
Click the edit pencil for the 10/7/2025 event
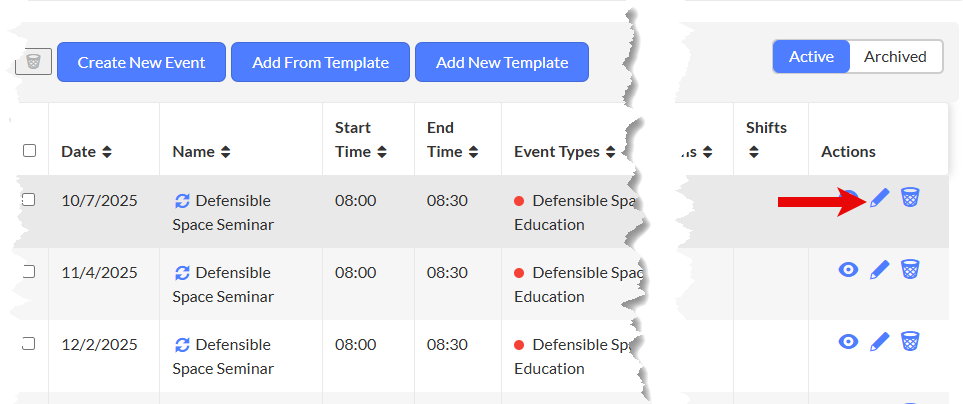pos(879,198)
